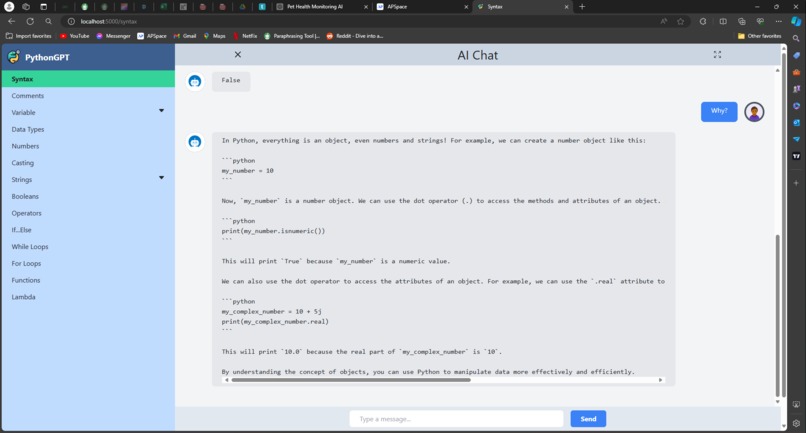This screenshot has height=433, width=806.
Task: Add this page to favorites star
Action: (681, 21)
